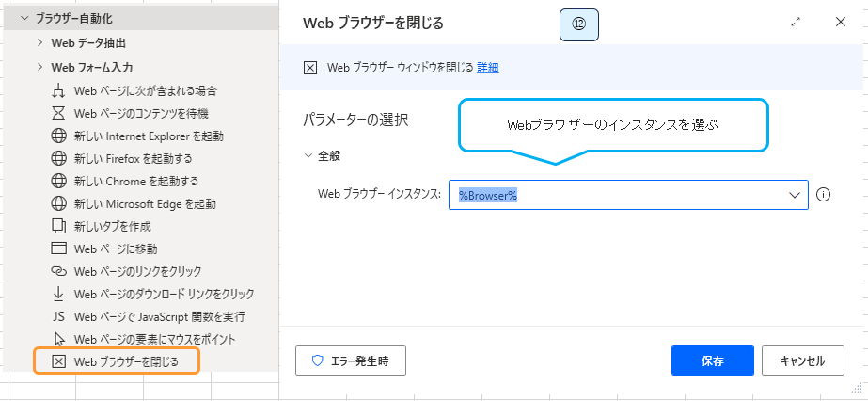Click the 保存 button
The width and height of the screenshot is (868, 401).
pyautogui.click(x=712, y=361)
